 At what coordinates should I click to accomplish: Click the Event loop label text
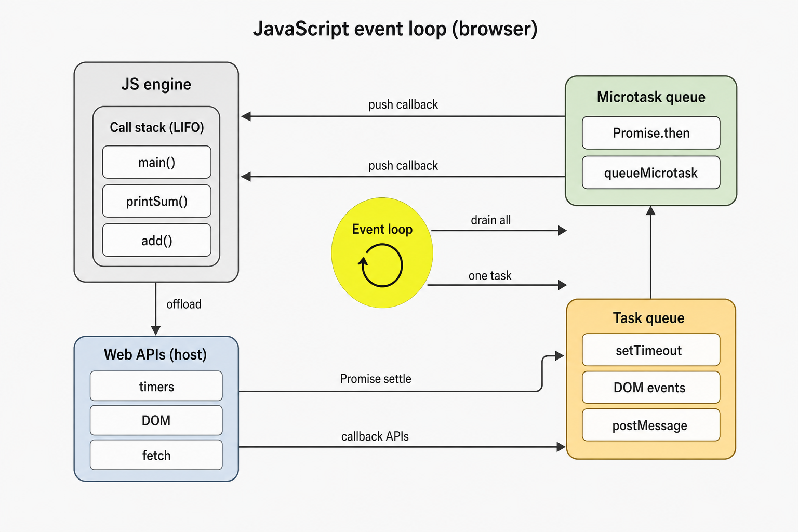(x=382, y=229)
